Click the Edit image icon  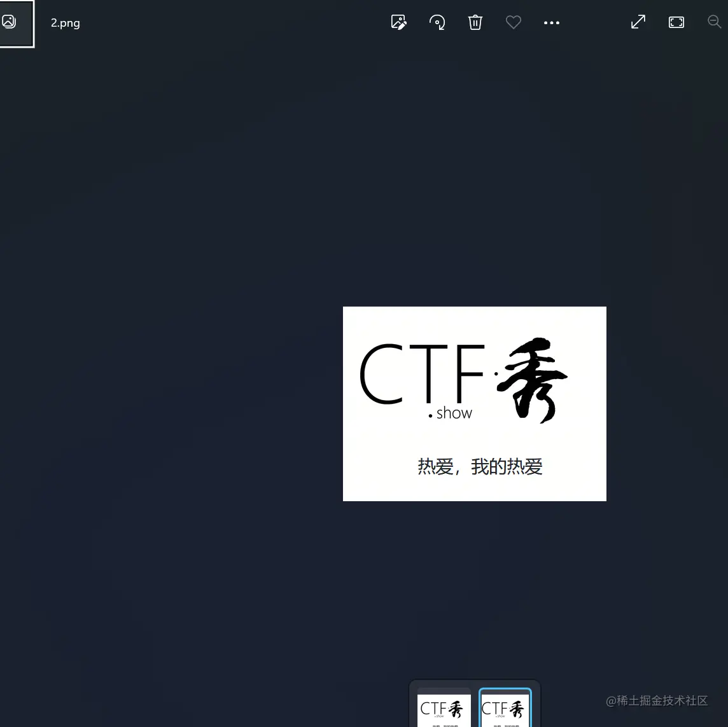pos(399,22)
